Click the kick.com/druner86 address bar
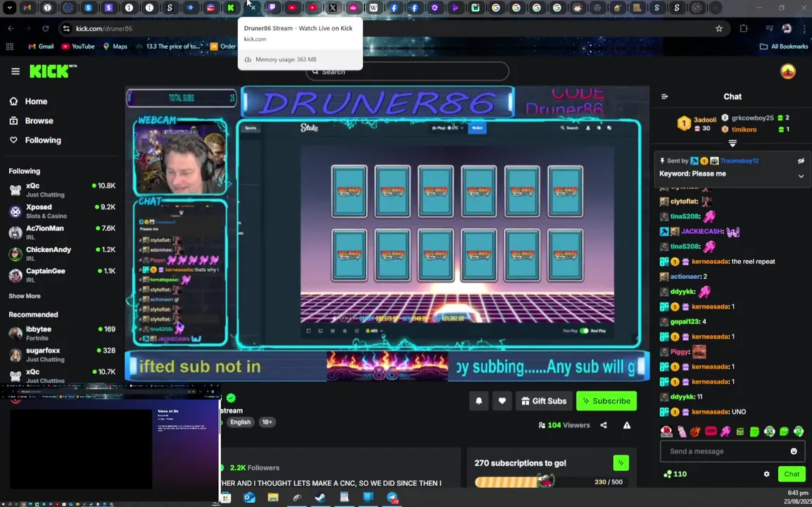The width and height of the screenshot is (812, 507). click(x=393, y=28)
